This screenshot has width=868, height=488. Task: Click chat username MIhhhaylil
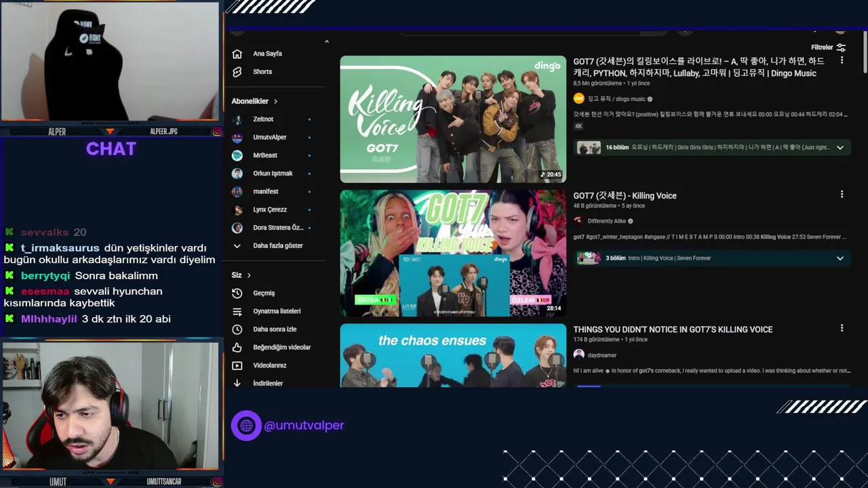49,319
